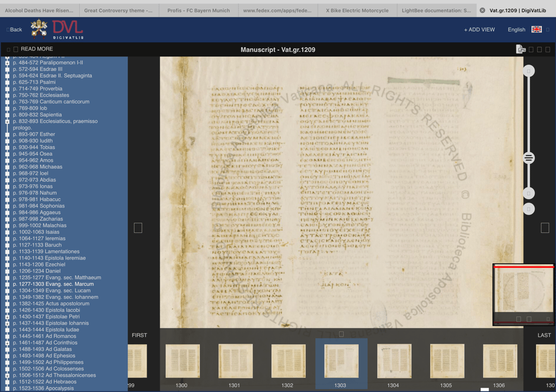556x392 pixels.
Task: Open page thumbnail 1301
Action: (x=236, y=362)
